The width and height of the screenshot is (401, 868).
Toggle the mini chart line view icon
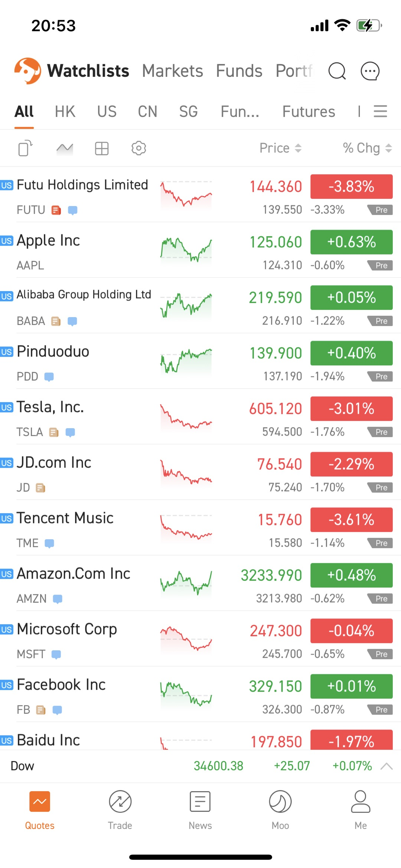coord(65,148)
